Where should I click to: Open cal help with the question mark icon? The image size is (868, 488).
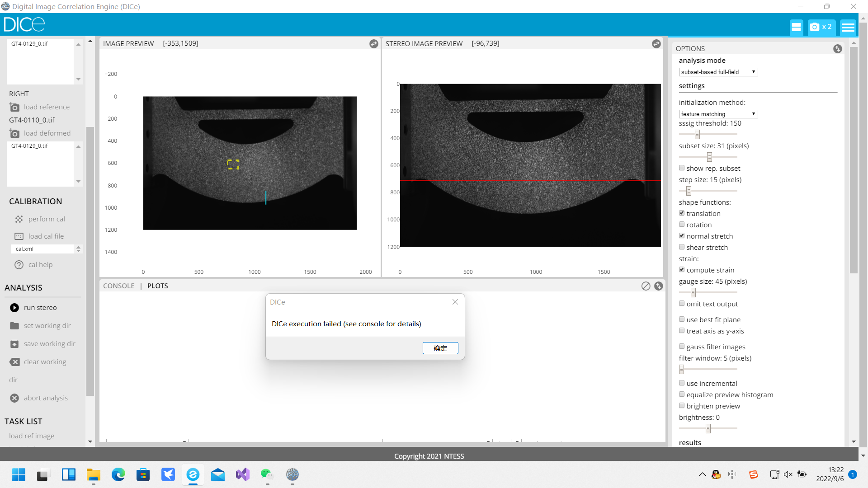tap(19, 265)
